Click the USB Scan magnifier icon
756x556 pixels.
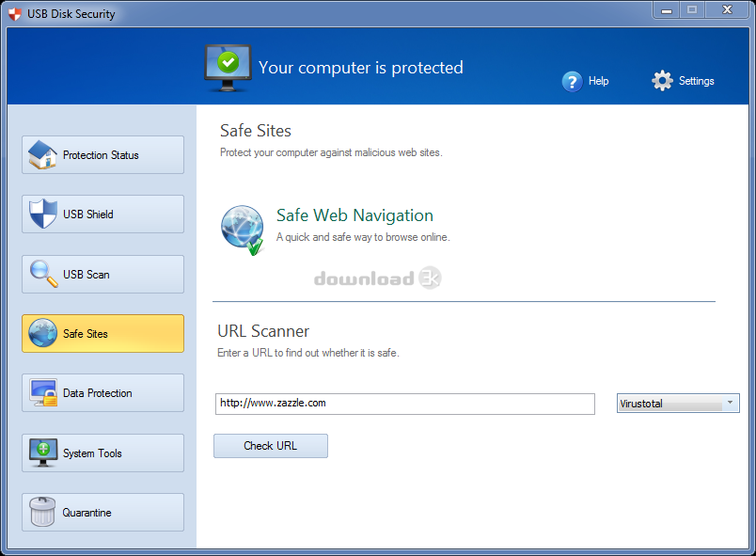pos(43,274)
